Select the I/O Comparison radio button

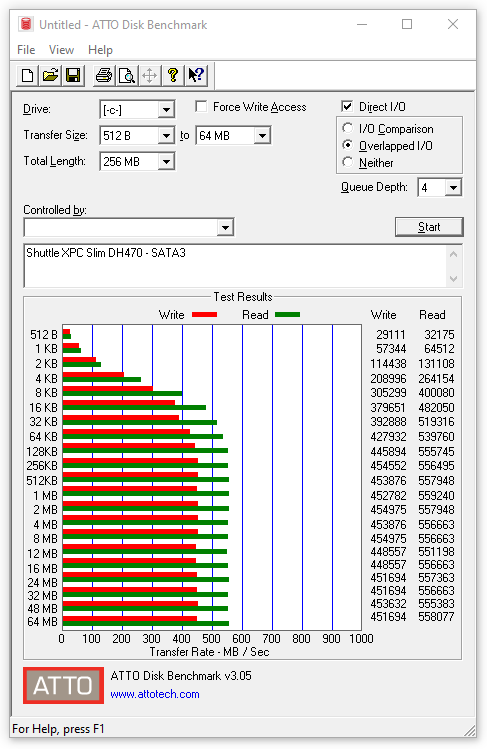pos(348,128)
